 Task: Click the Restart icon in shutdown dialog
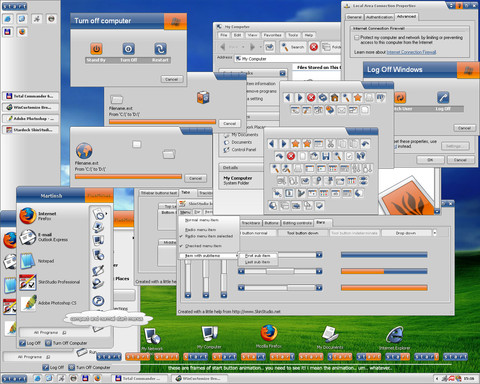coord(160,49)
